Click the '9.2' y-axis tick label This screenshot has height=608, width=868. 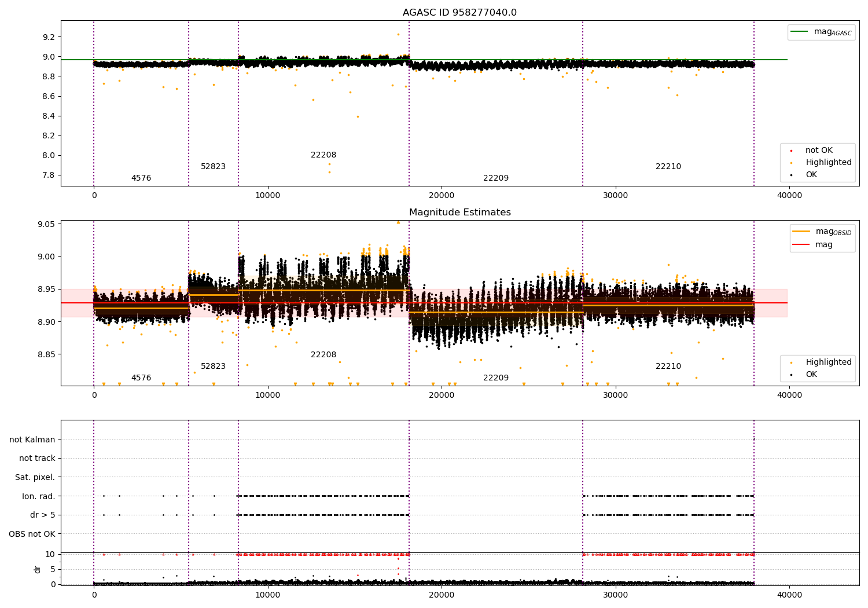(49, 37)
